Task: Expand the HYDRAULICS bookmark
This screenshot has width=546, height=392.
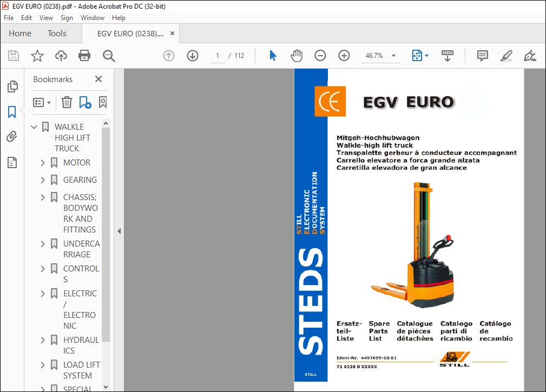Action: [43, 340]
